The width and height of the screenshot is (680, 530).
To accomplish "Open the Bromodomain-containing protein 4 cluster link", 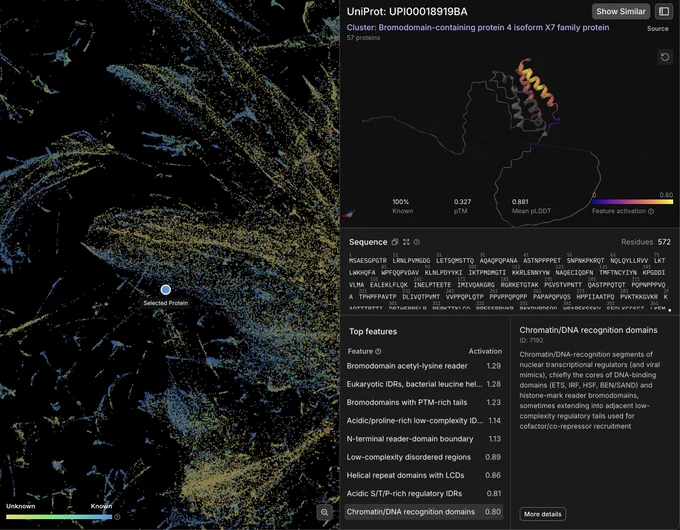I will coord(477,27).
